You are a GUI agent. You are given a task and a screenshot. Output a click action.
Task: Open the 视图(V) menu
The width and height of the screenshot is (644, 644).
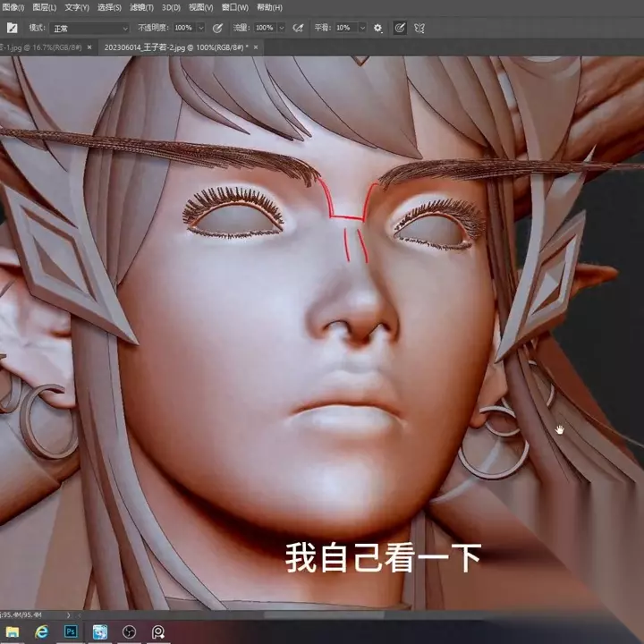pos(201,7)
